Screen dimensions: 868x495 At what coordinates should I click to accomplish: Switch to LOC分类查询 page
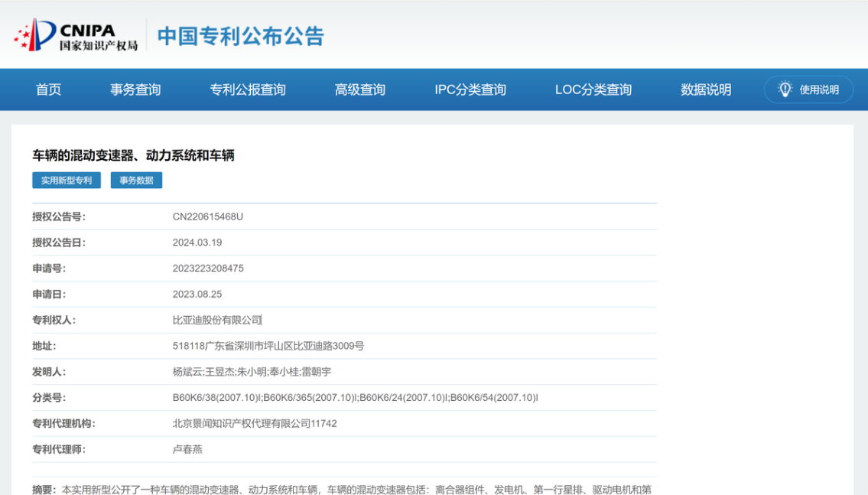pyautogui.click(x=593, y=90)
